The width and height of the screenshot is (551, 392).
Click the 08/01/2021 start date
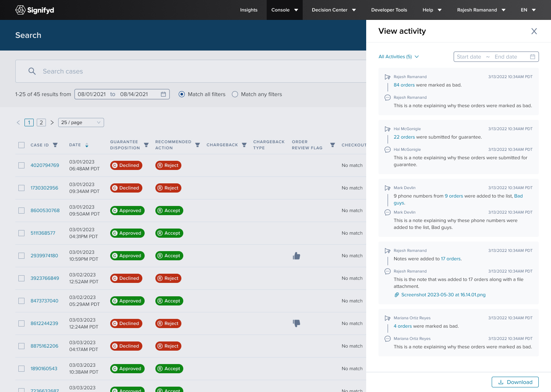pos(91,94)
